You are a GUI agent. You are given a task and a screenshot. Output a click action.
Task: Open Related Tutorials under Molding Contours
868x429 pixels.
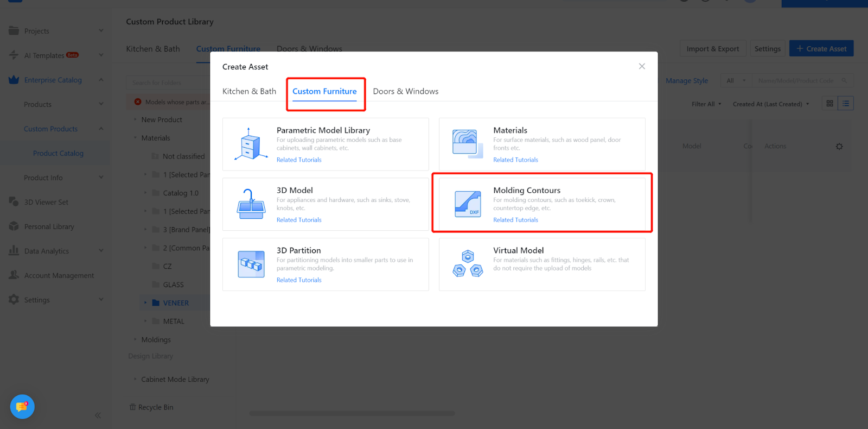pyautogui.click(x=515, y=220)
